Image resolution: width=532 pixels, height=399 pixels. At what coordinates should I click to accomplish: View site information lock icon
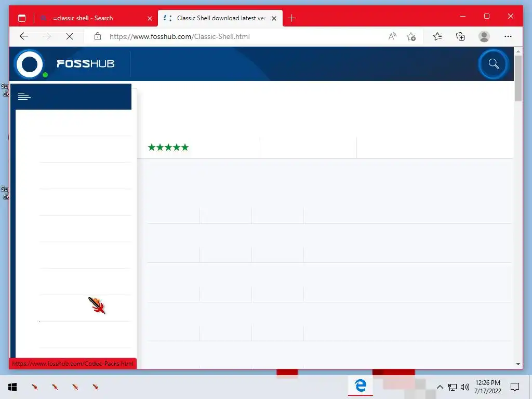[98, 36]
